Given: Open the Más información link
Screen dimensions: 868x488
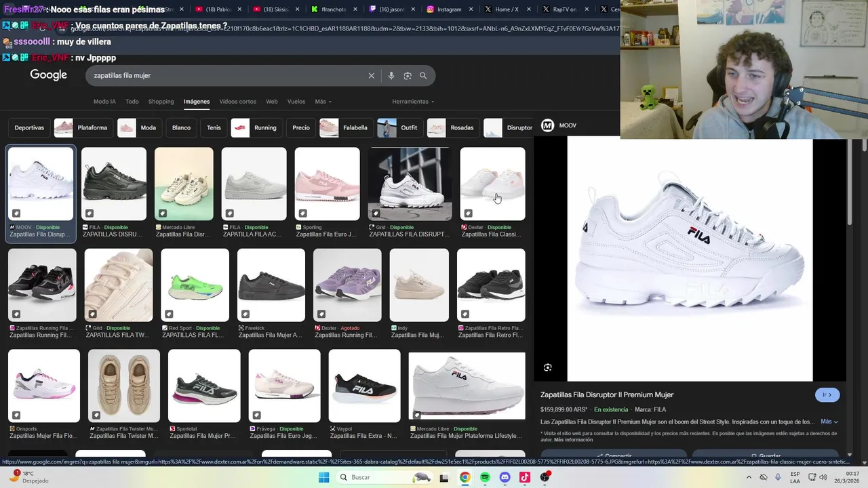Looking at the screenshot, I should (574, 440).
